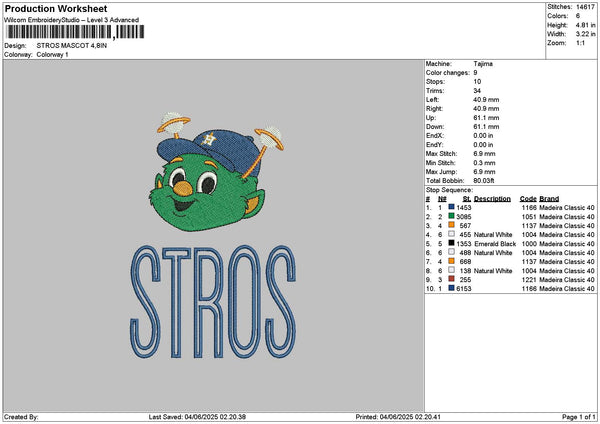This screenshot has width=600, height=424.
Task: Click the 'Description' column header
Action: 492,199
